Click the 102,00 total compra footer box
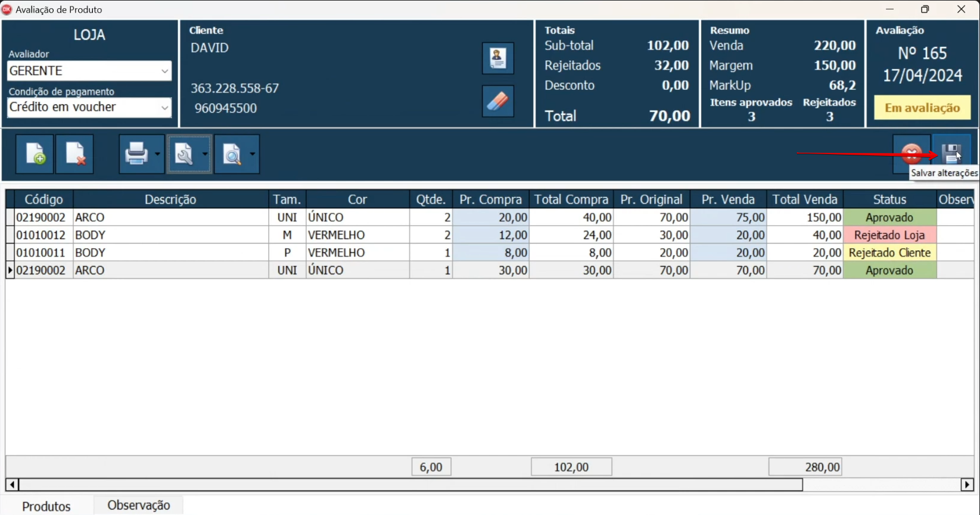The image size is (980, 515). tap(571, 467)
